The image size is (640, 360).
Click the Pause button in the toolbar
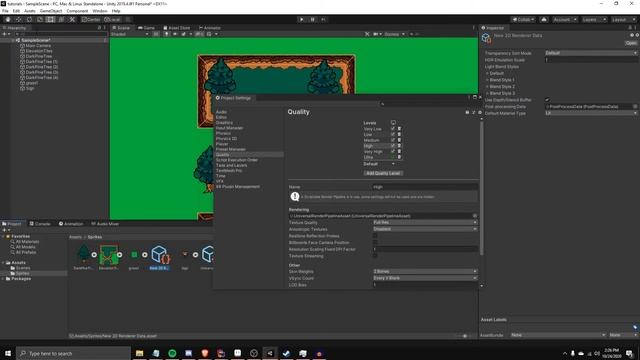coord(313,19)
